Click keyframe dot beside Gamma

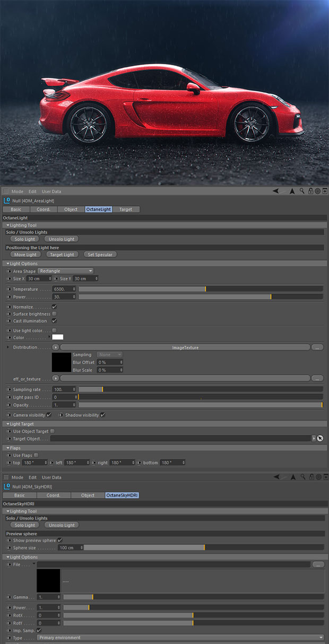point(8,597)
